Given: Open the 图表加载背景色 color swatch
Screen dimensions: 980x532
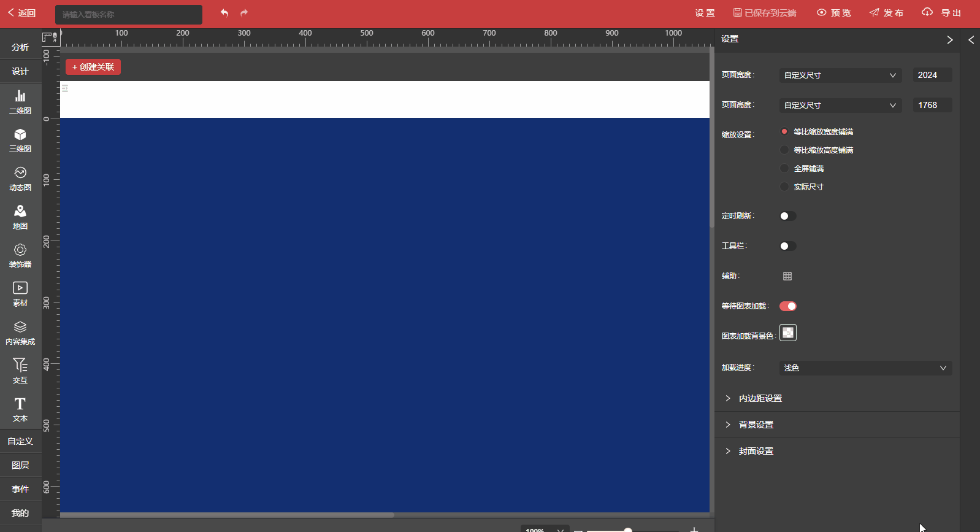Looking at the screenshot, I should pyautogui.click(x=787, y=333).
